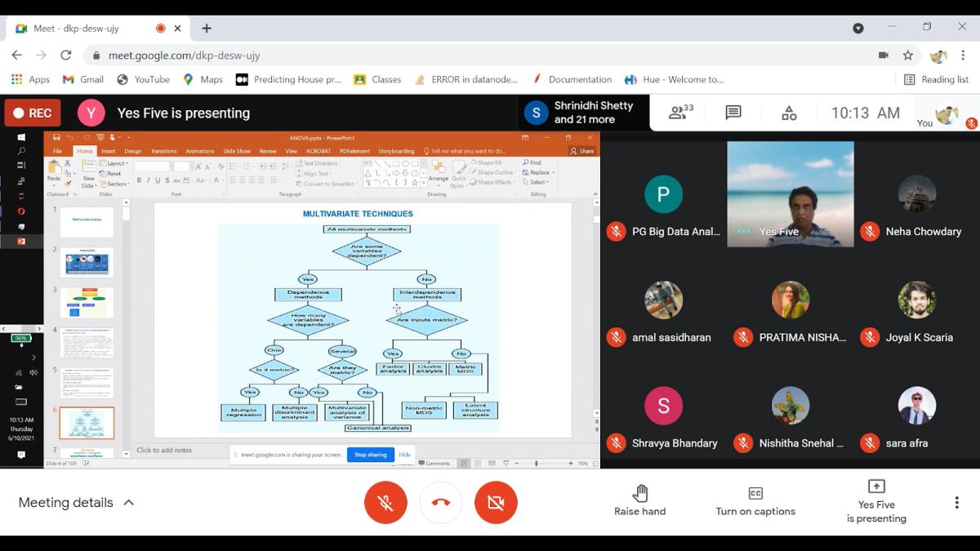The height and width of the screenshot is (551, 980).
Task: Open the participants list icon
Action: tap(680, 113)
